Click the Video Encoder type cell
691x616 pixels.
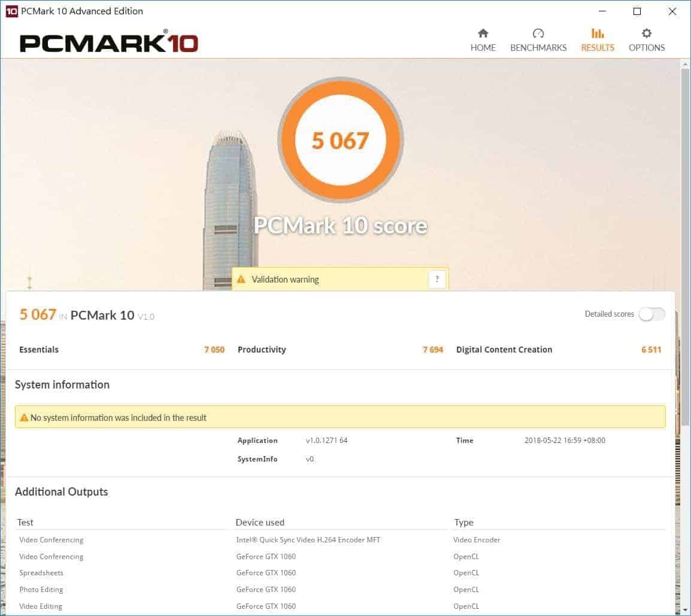coord(477,540)
